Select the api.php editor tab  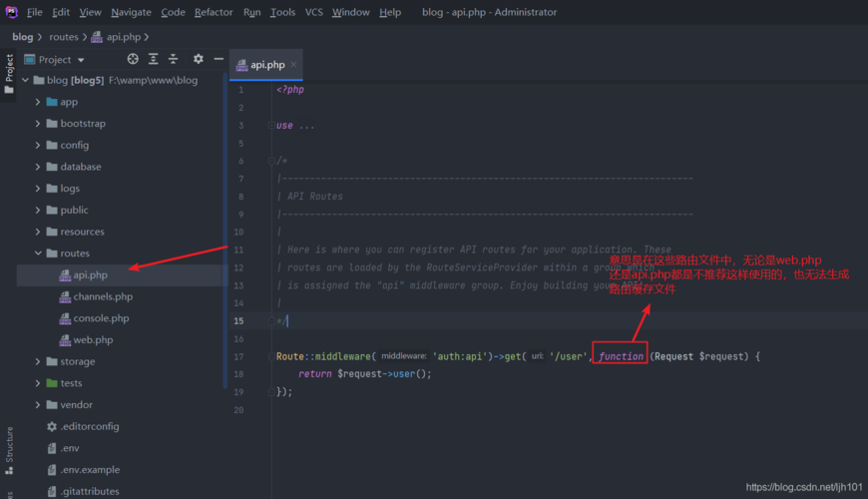click(266, 65)
